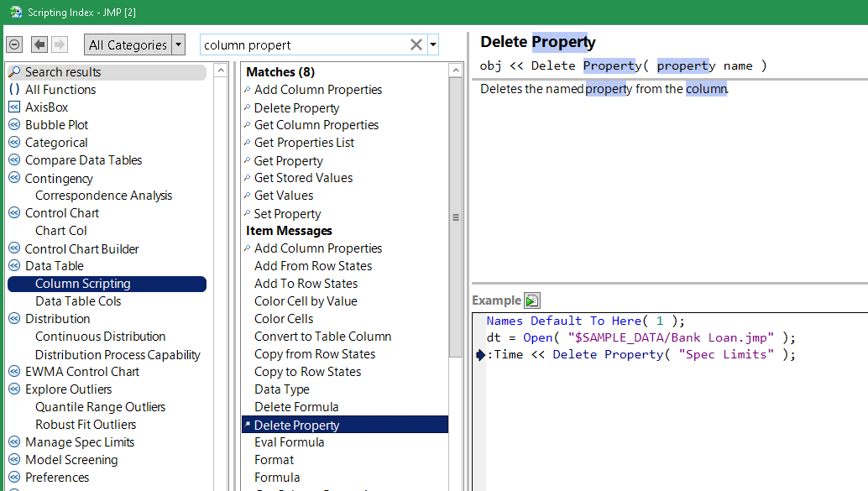Select Eval Formula item message
868x491 pixels.
point(289,442)
